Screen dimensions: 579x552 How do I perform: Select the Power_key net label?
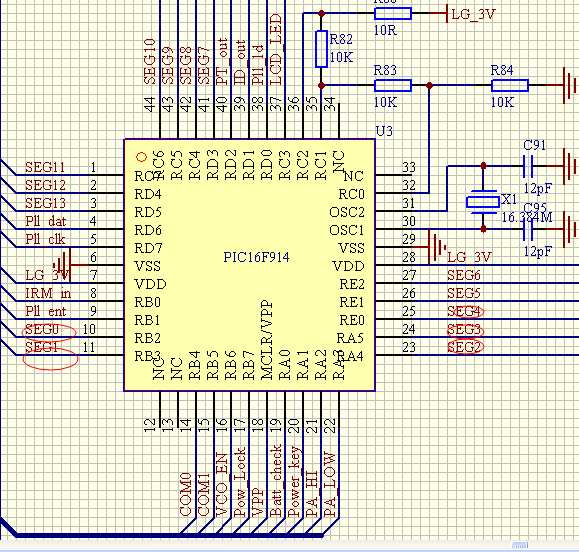[294, 481]
